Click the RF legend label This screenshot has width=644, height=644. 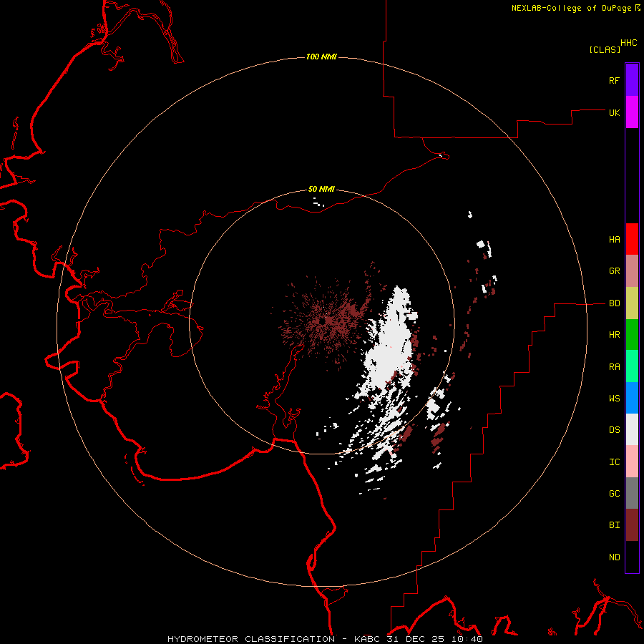(x=614, y=80)
